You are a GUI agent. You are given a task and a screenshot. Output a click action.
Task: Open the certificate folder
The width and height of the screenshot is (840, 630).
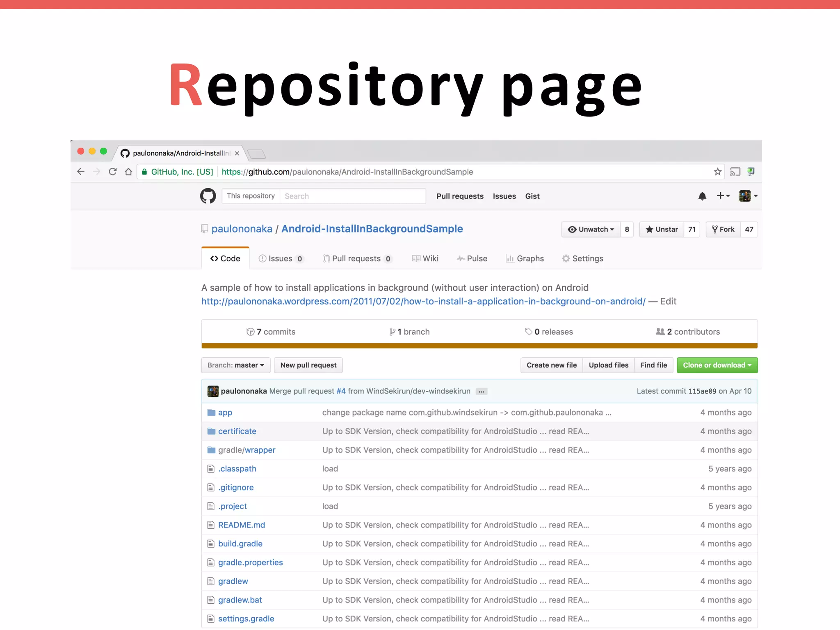click(x=237, y=431)
